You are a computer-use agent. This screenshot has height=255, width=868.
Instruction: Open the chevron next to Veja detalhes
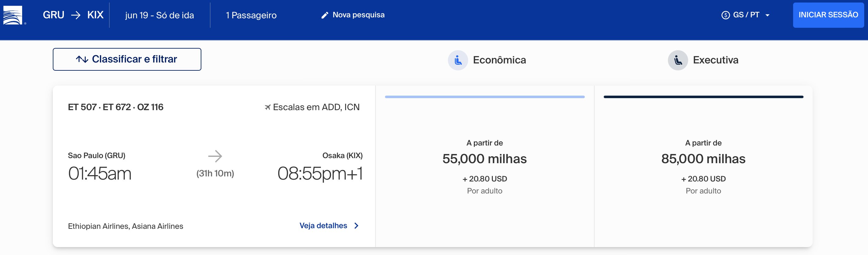click(x=357, y=226)
